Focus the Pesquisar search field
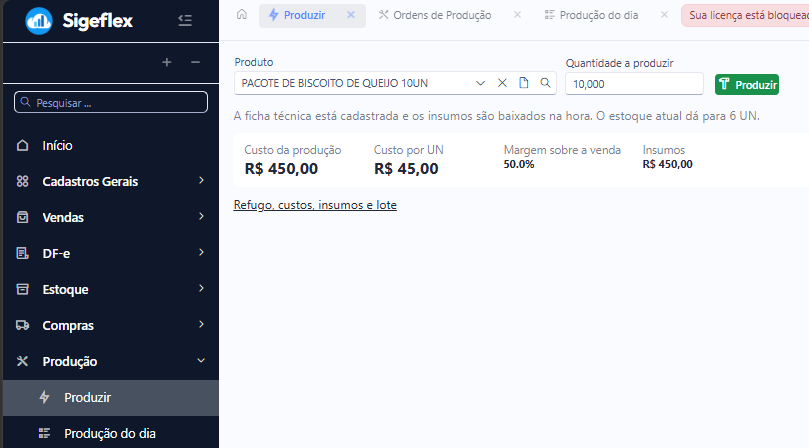Screen dimensions: 809x448 (x=111, y=102)
